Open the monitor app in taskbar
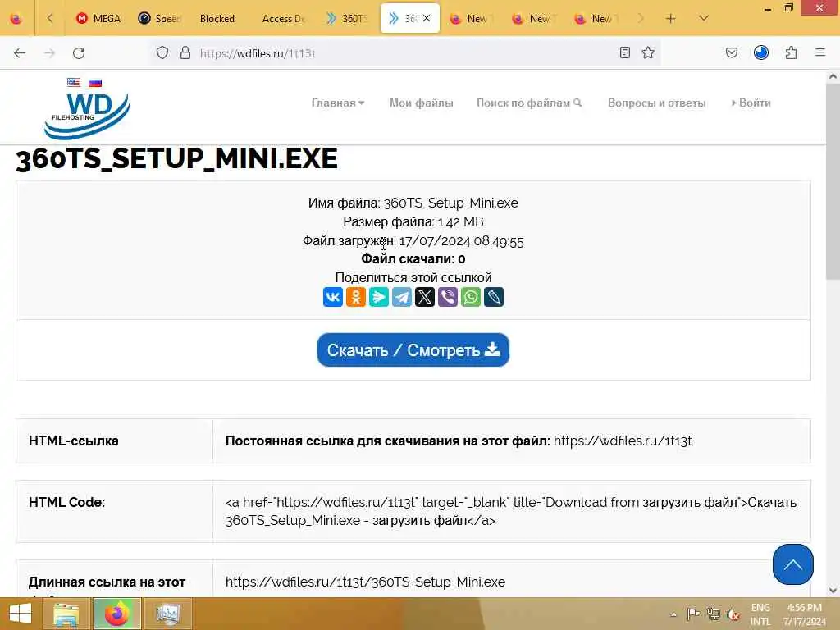 [168, 614]
